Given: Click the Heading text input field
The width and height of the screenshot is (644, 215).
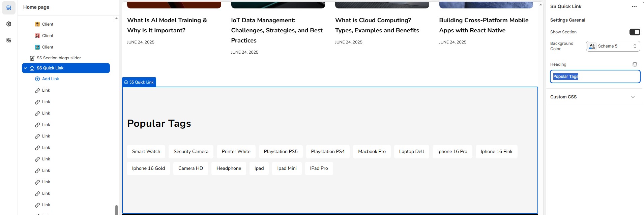Looking at the screenshot, I should point(595,76).
